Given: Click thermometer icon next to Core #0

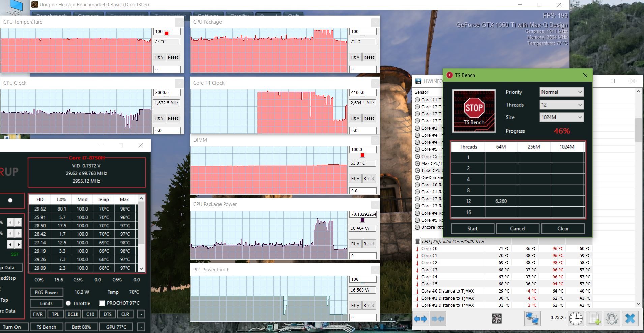Looking at the screenshot, I should point(417,249).
